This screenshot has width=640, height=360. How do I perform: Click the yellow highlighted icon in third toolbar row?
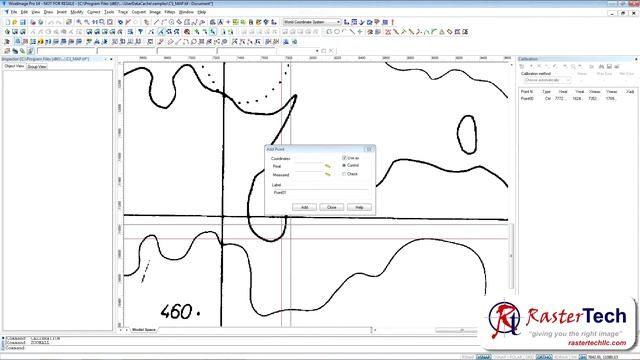40,42
